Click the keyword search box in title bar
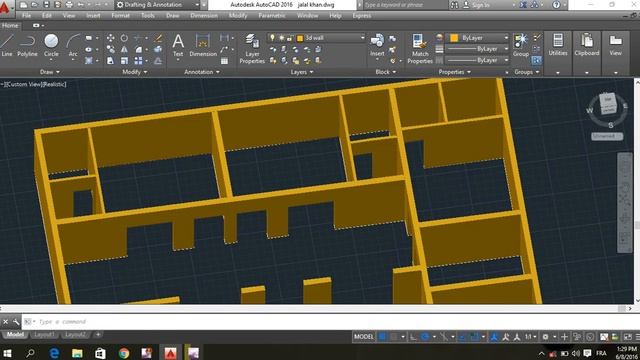Viewport: 640px width, 360px height. point(404,5)
